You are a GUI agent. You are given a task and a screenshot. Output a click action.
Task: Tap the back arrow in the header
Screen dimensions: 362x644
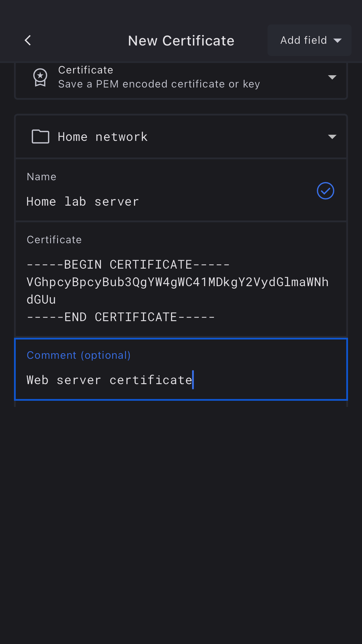[x=28, y=40]
